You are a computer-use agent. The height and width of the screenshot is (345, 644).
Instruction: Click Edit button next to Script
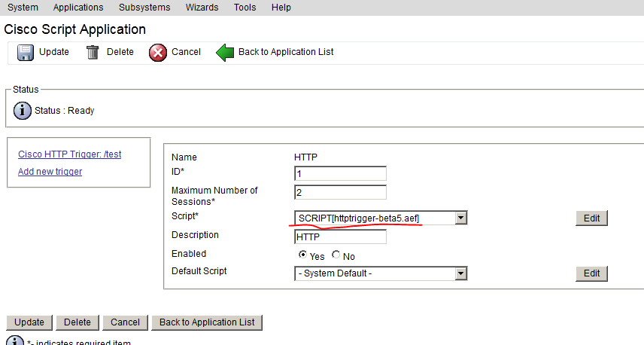click(591, 218)
